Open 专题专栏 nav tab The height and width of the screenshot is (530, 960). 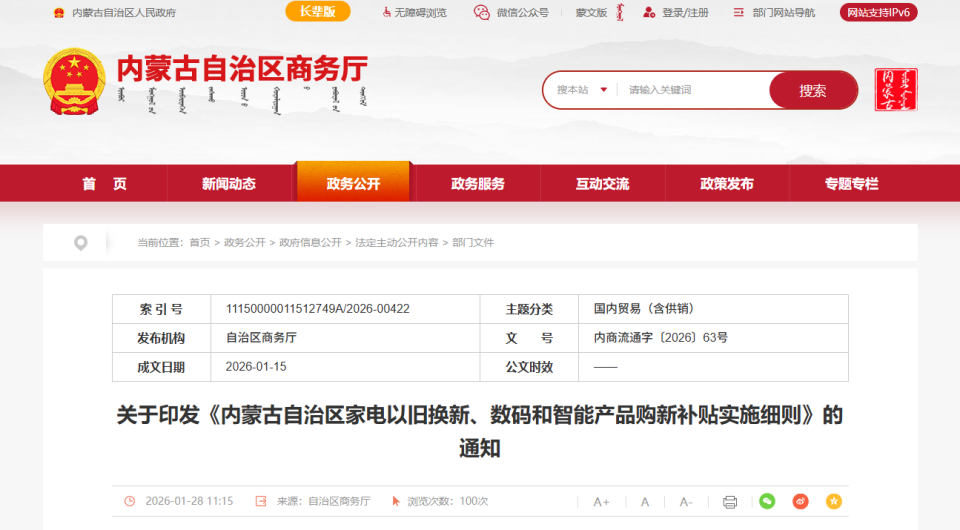[x=852, y=184]
